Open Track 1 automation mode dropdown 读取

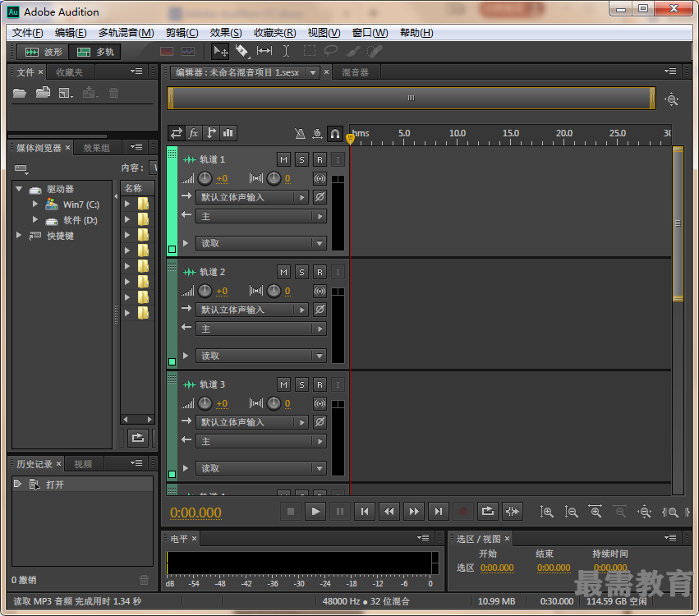(260, 243)
